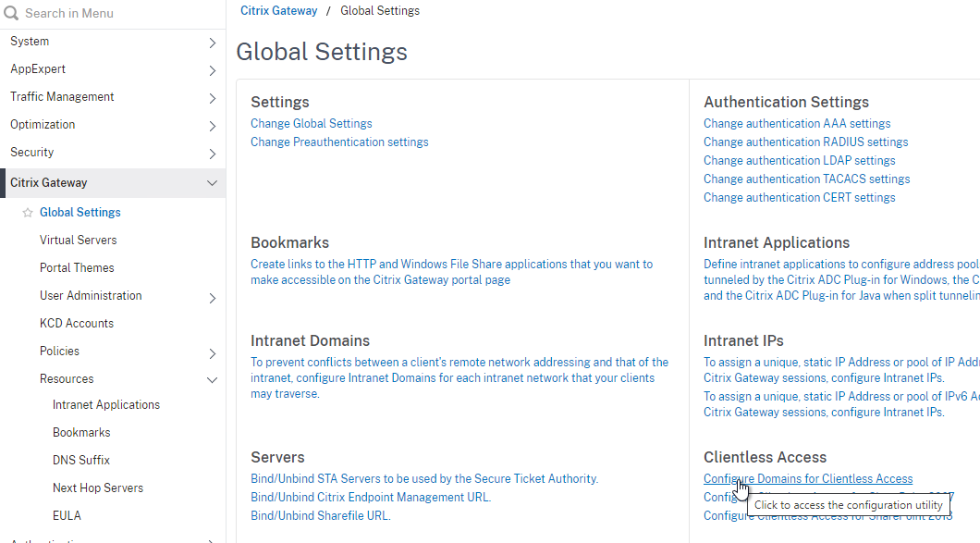Select Global Settings in the sidebar
This screenshot has width=980, height=543.
[80, 213]
